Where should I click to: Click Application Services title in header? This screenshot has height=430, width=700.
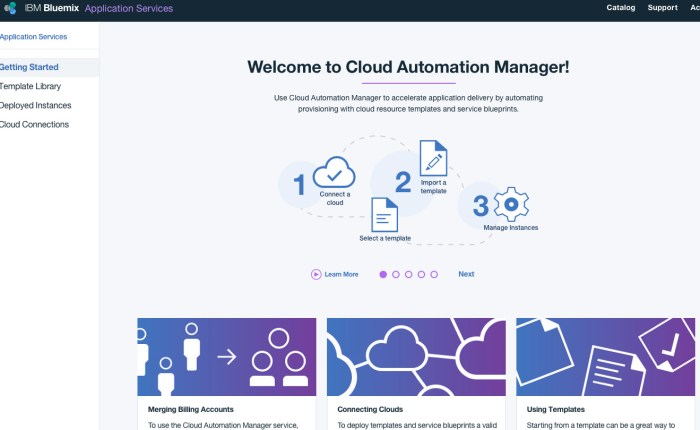click(129, 8)
